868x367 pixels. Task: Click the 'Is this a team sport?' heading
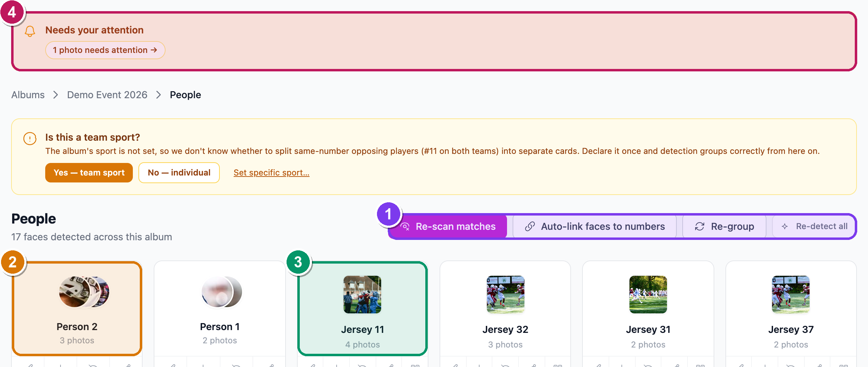click(x=93, y=137)
